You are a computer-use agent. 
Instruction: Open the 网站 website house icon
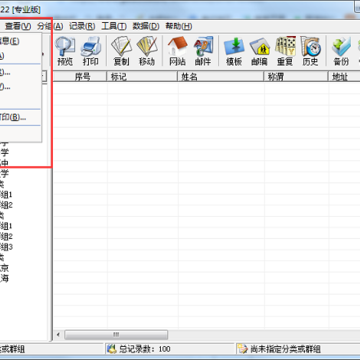178,51
